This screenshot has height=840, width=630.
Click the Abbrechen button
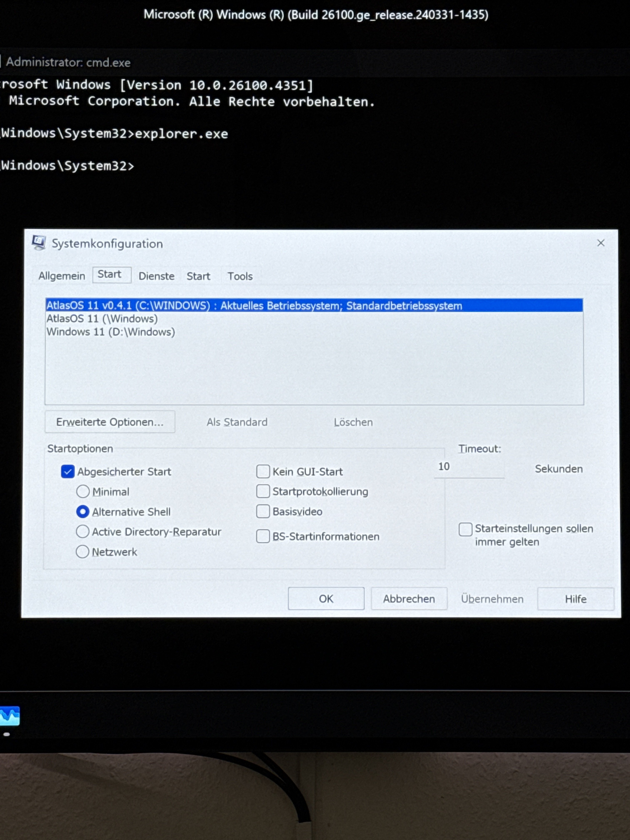[409, 599]
